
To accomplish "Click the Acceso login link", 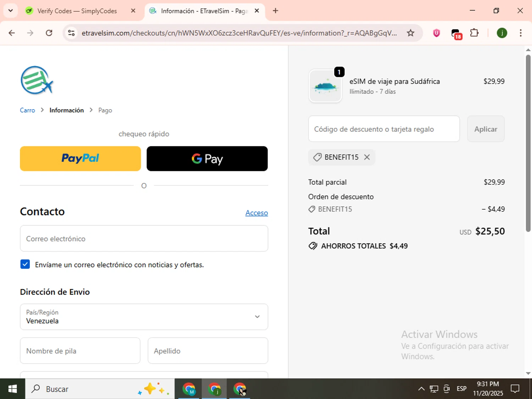I will pyautogui.click(x=257, y=213).
